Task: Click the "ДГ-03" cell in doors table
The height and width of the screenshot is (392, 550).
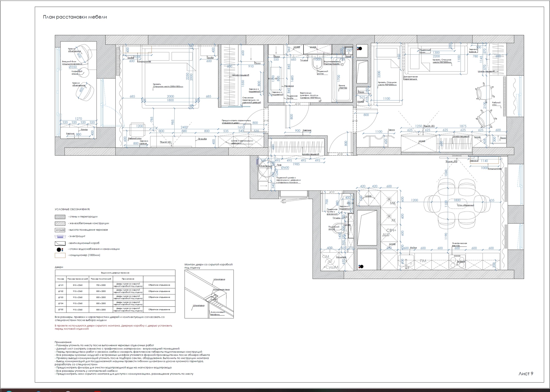Action: pyautogui.click(x=61, y=297)
